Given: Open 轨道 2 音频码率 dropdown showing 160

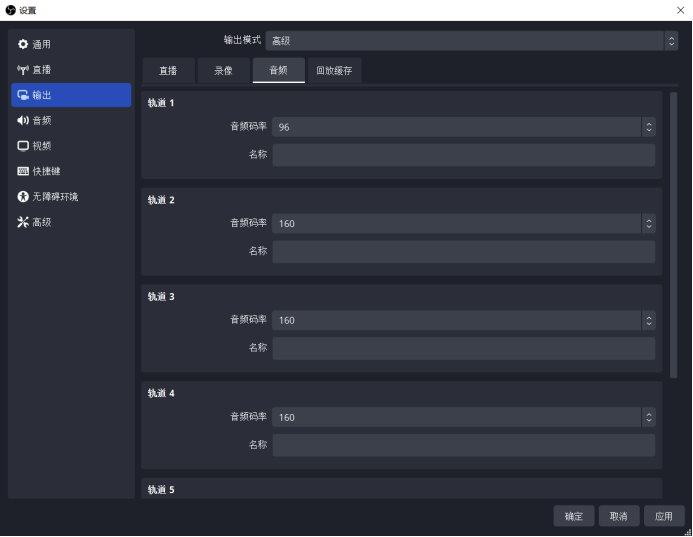Looking at the screenshot, I should [464, 224].
